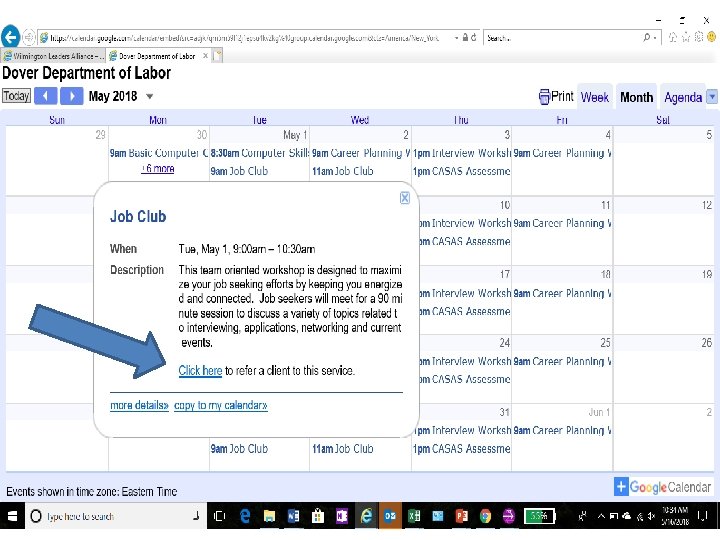This screenshot has width=720, height=540.
Task: Open Task View on the taskbar
Action: [x=219, y=516]
